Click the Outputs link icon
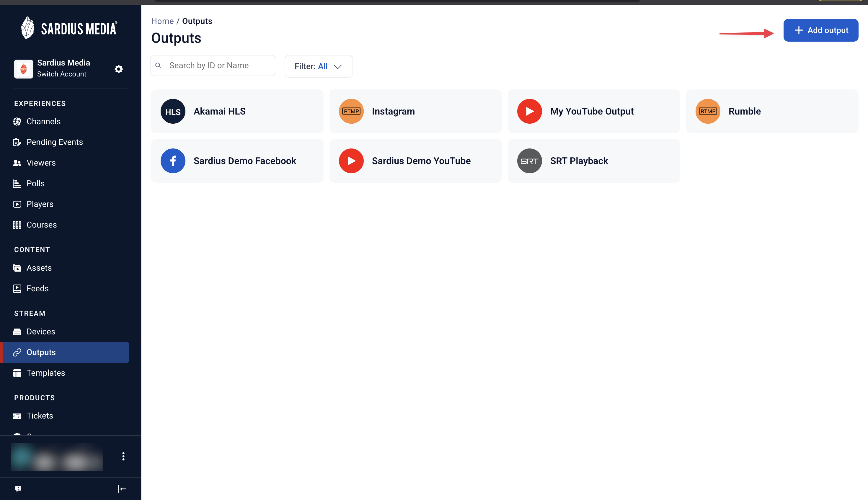 17,352
